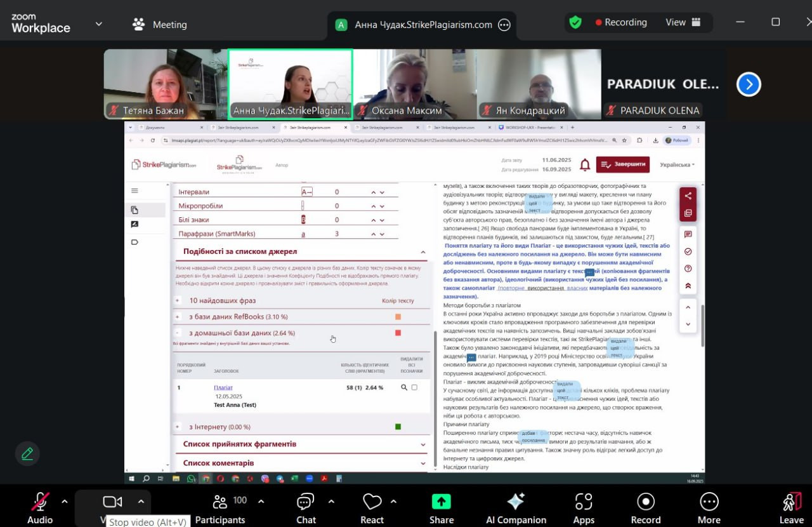Open options for Анна Чудак speaker pill

504,25
